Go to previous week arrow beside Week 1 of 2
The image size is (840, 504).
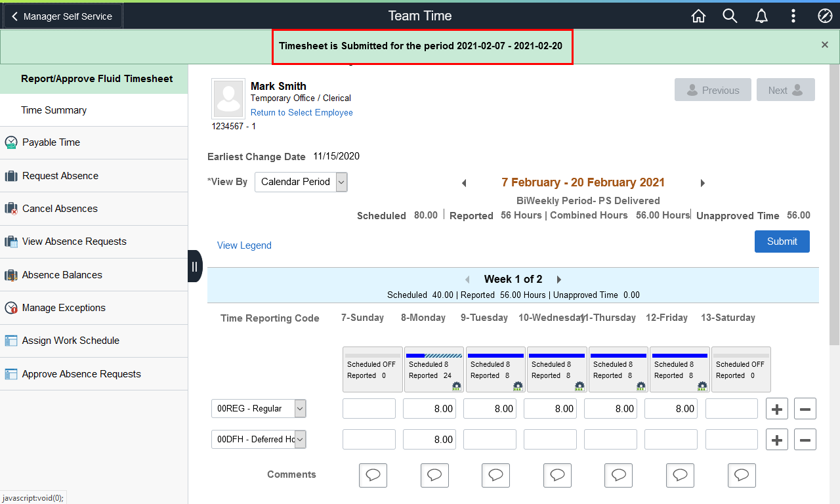point(467,280)
